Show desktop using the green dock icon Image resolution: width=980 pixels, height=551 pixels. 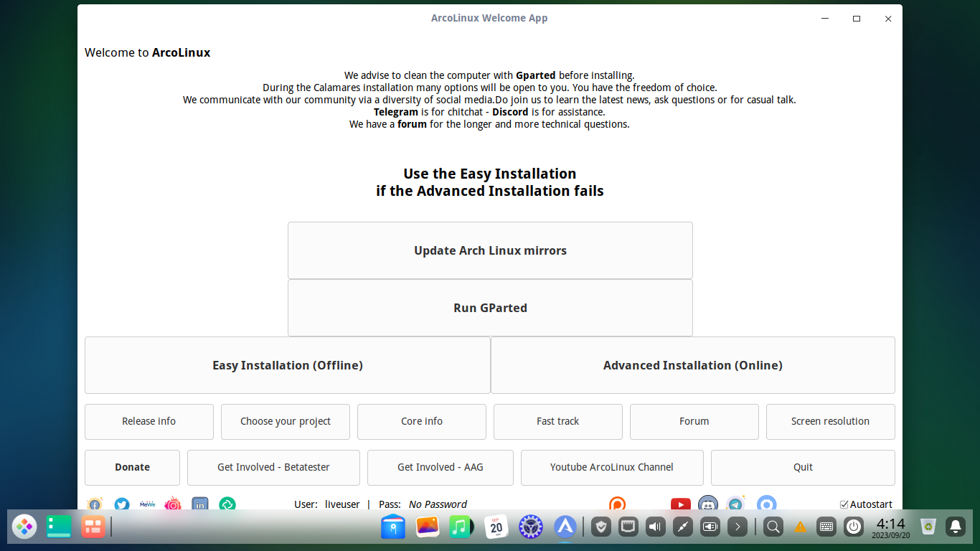pos(59,527)
